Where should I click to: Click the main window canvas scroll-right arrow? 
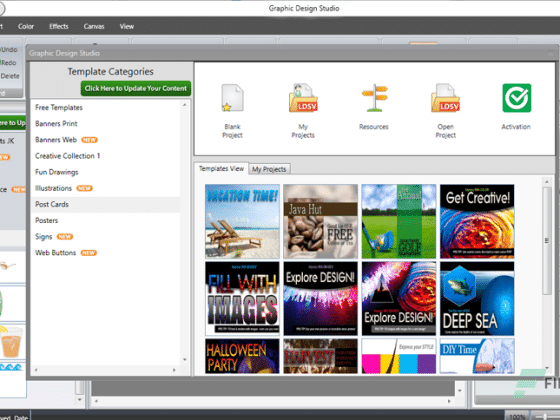click(449, 401)
